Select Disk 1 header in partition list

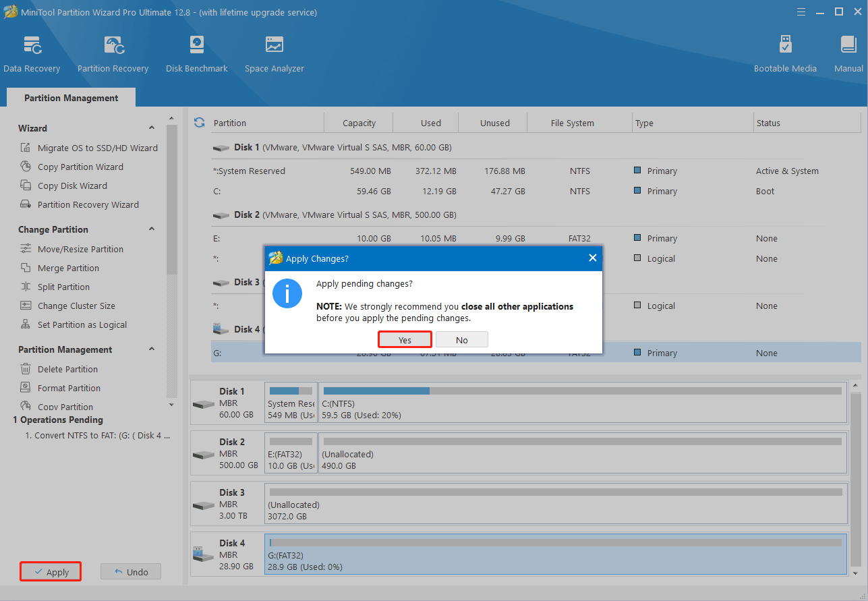coord(536,147)
